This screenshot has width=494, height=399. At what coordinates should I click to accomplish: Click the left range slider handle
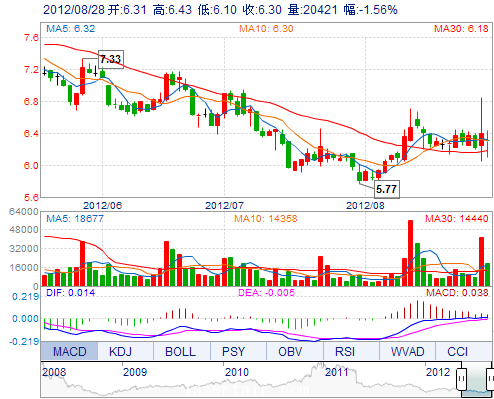[x=462, y=379]
